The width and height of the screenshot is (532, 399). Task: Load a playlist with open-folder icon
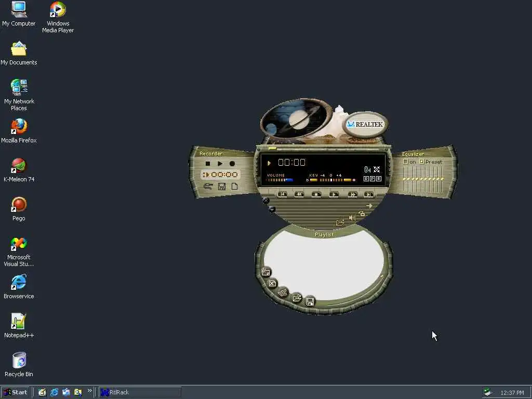(297, 298)
